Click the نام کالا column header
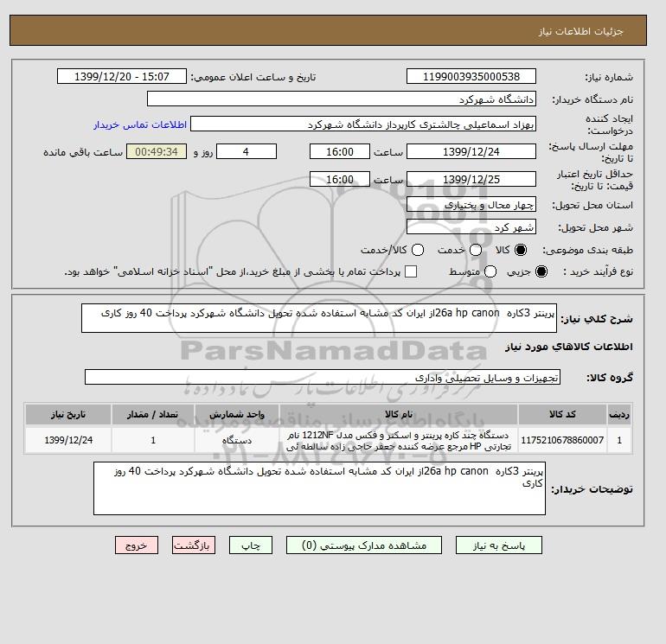666x644 pixels. click(399, 414)
